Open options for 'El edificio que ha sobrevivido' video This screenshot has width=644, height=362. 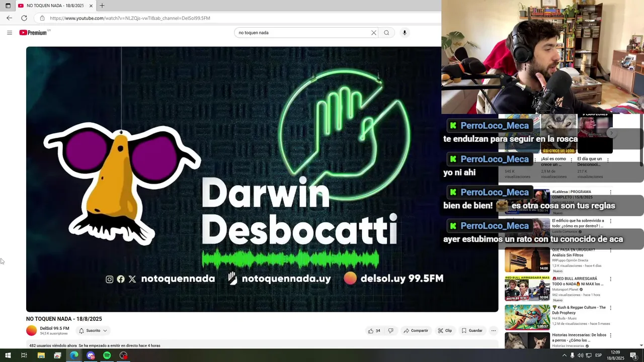click(611, 221)
